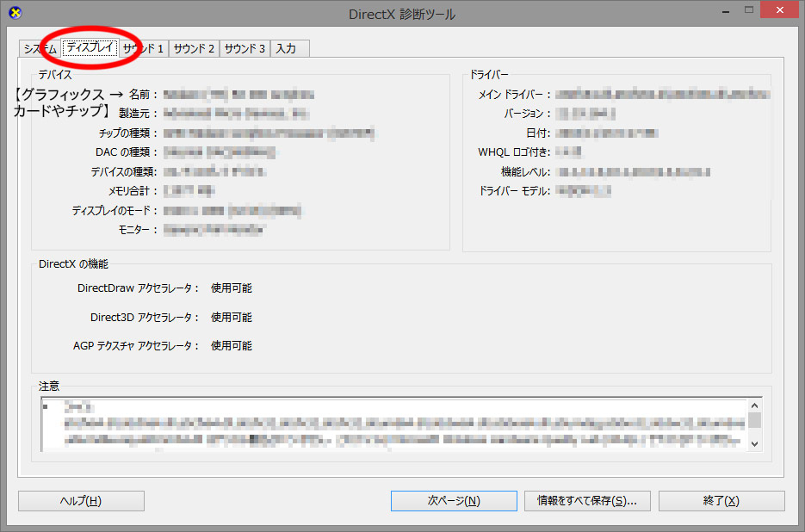Image resolution: width=805 pixels, height=532 pixels.
Task: Open the サウンド 2 tab
Action: [194, 49]
